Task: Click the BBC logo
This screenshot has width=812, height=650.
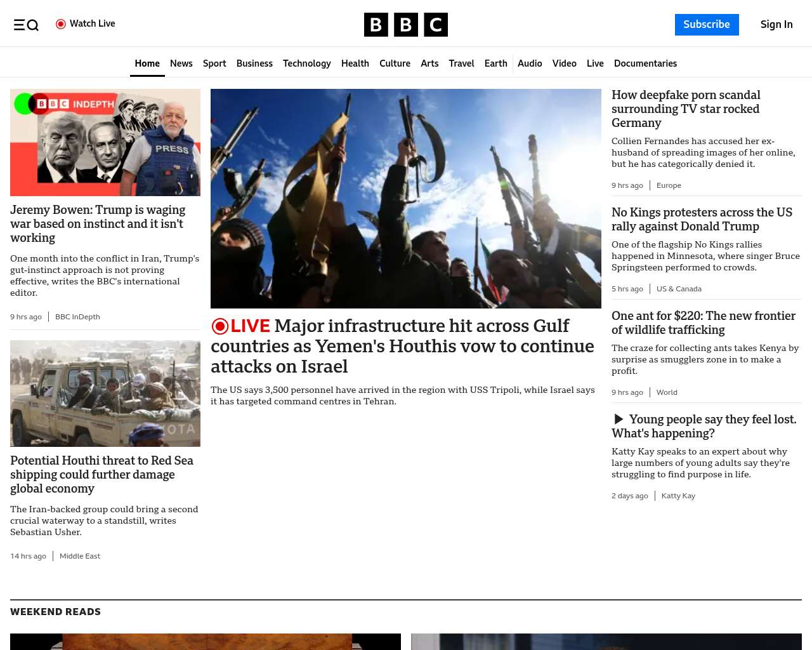Action: [405, 25]
